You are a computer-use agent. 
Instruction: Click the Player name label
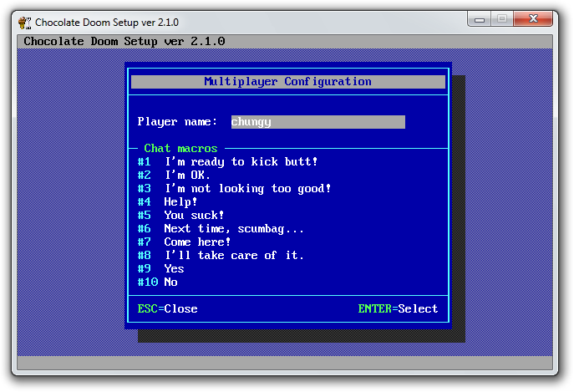177,122
